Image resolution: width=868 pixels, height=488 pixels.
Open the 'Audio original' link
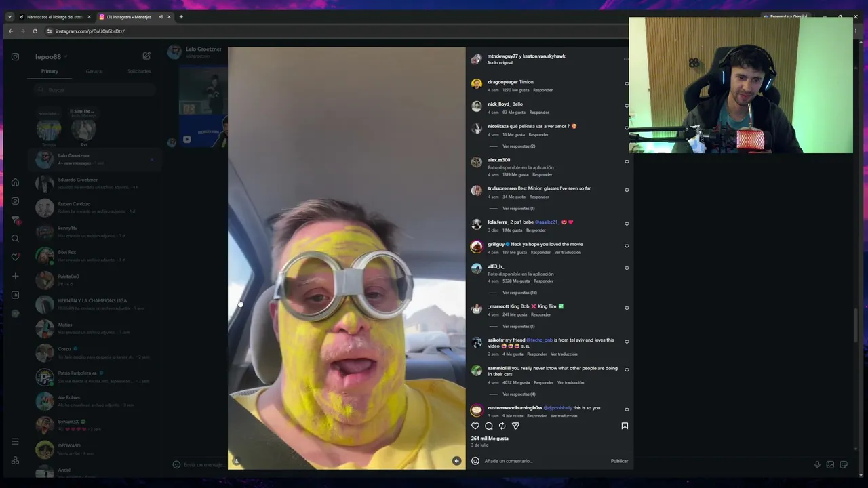[x=500, y=63]
